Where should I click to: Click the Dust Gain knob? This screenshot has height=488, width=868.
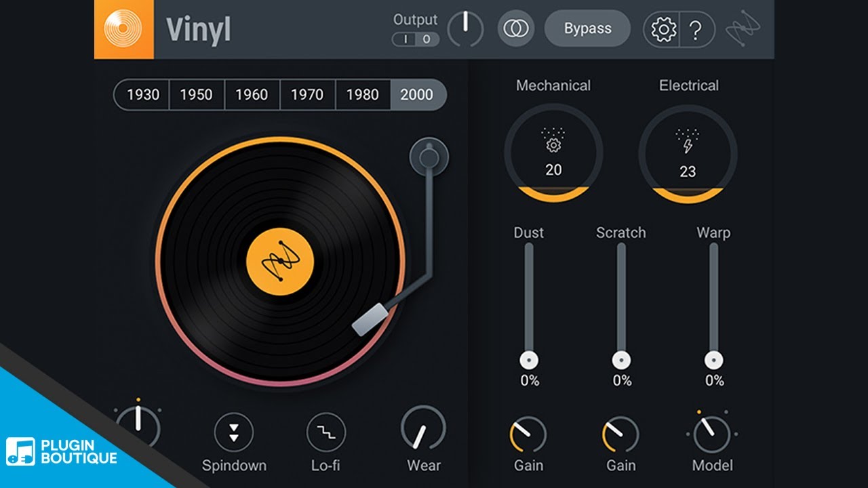point(528,435)
